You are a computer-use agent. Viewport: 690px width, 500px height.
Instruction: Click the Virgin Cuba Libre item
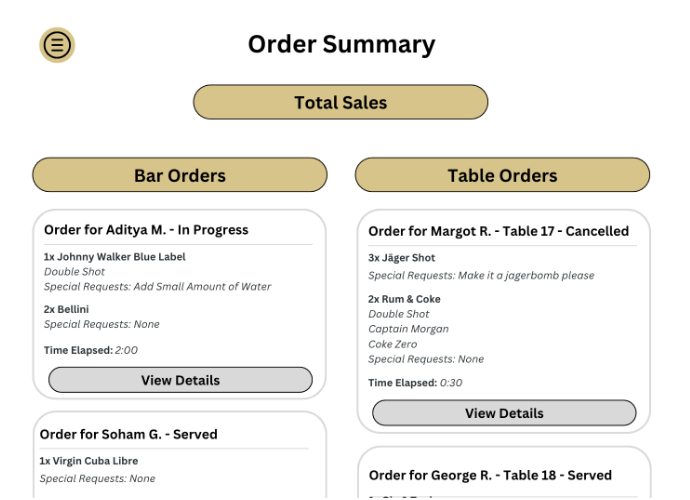[x=88, y=461]
